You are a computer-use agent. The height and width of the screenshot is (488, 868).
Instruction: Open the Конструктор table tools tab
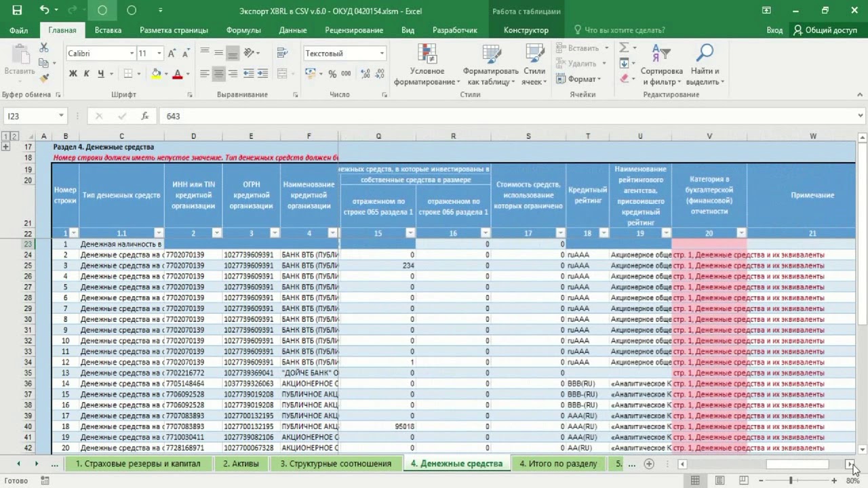click(526, 30)
